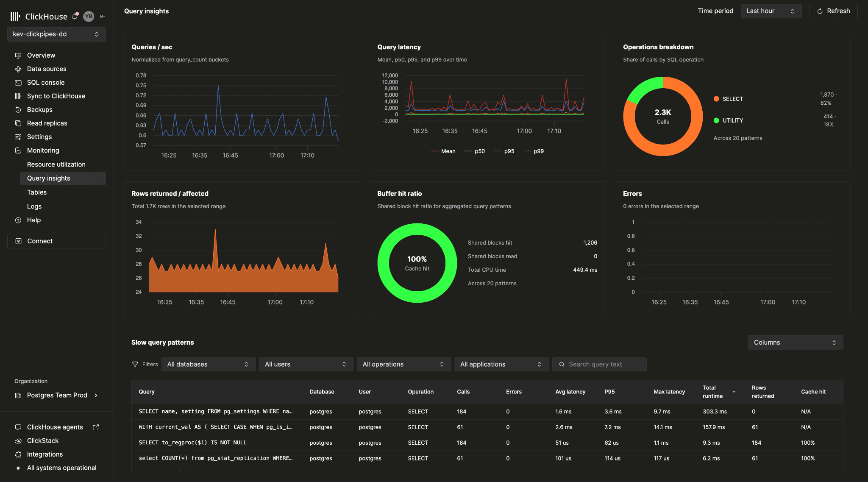Click the SELECT name, setting query row
This screenshot has width=868, height=482.
[x=487, y=412]
